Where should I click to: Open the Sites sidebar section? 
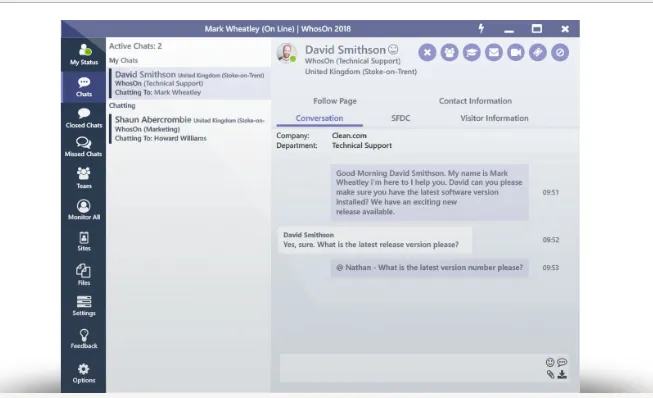point(84,241)
